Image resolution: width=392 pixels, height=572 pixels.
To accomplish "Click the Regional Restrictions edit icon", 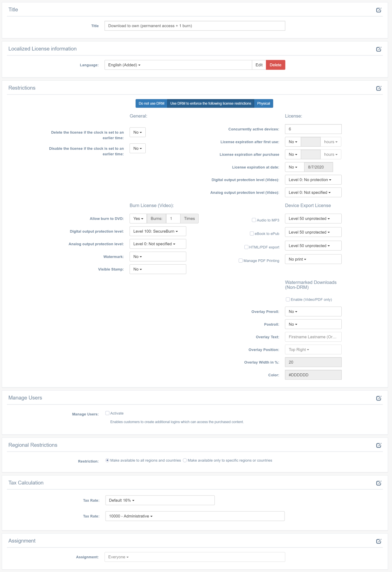I will 379,446.
